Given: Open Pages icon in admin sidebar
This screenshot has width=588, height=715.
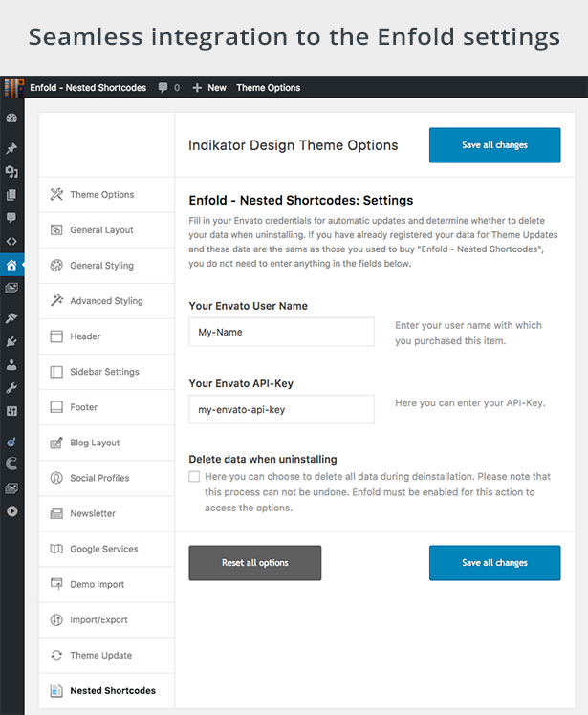Looking at the screenshot, I should (11, 195).
